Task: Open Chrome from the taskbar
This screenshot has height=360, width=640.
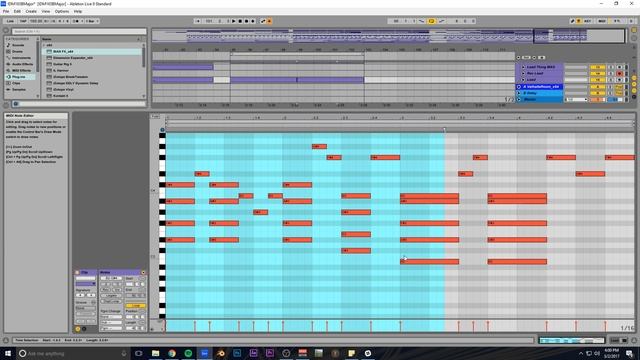Action: [x=172, y=353]
